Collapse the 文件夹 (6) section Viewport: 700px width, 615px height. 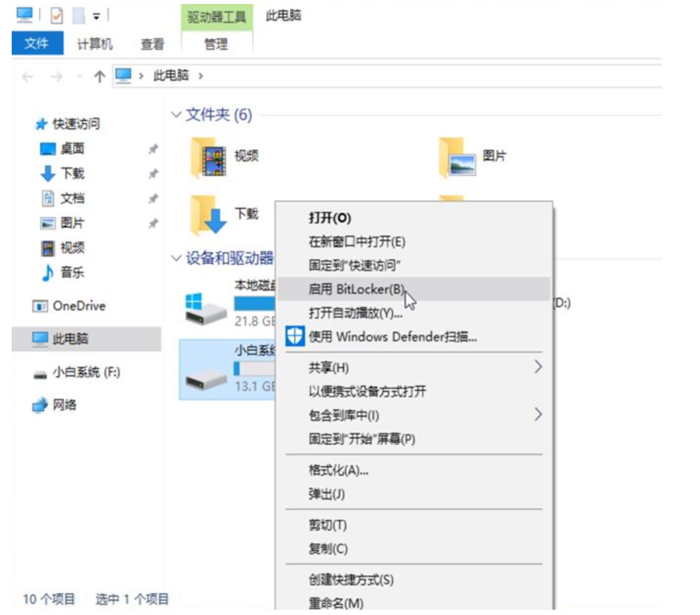[x=175, y=115]
